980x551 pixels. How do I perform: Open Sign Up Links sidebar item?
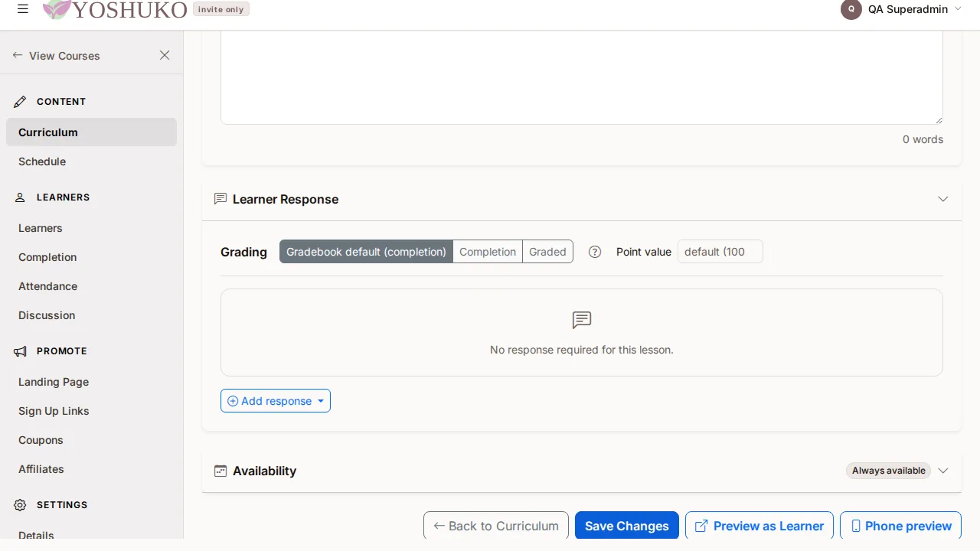click(x=91, y=411)
